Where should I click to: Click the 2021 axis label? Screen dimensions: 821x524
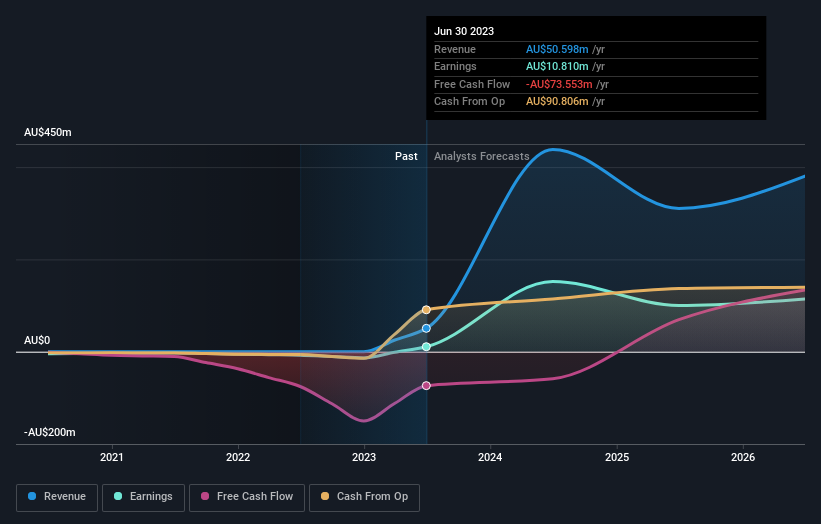(112, 457)
